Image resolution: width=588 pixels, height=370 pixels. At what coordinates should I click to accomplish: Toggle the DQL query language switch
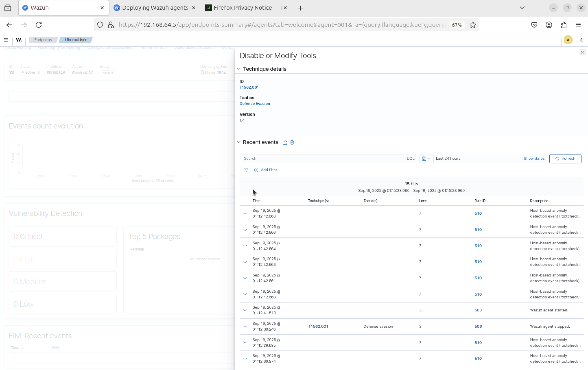410,158
